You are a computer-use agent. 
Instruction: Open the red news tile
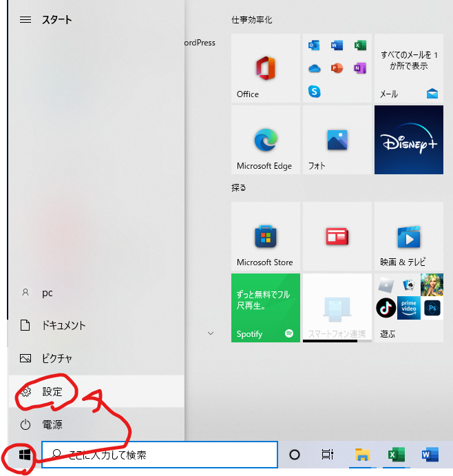[x=337, y=236]
